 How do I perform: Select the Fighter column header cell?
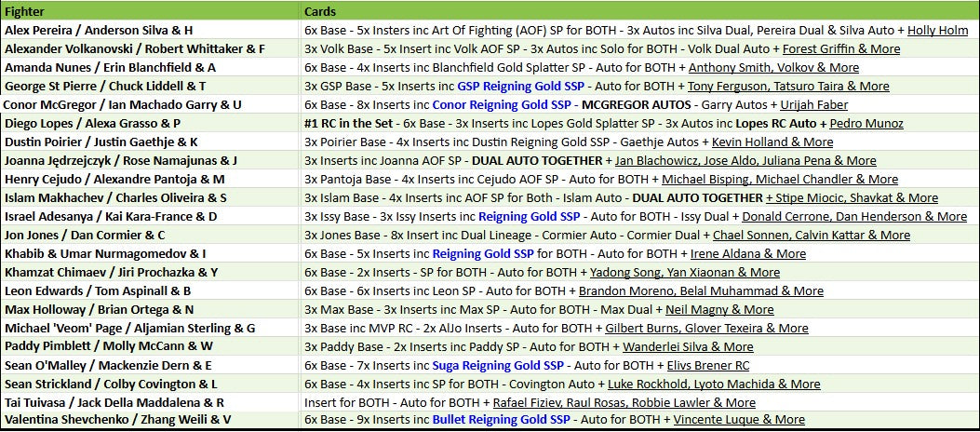tap(149, 11)
